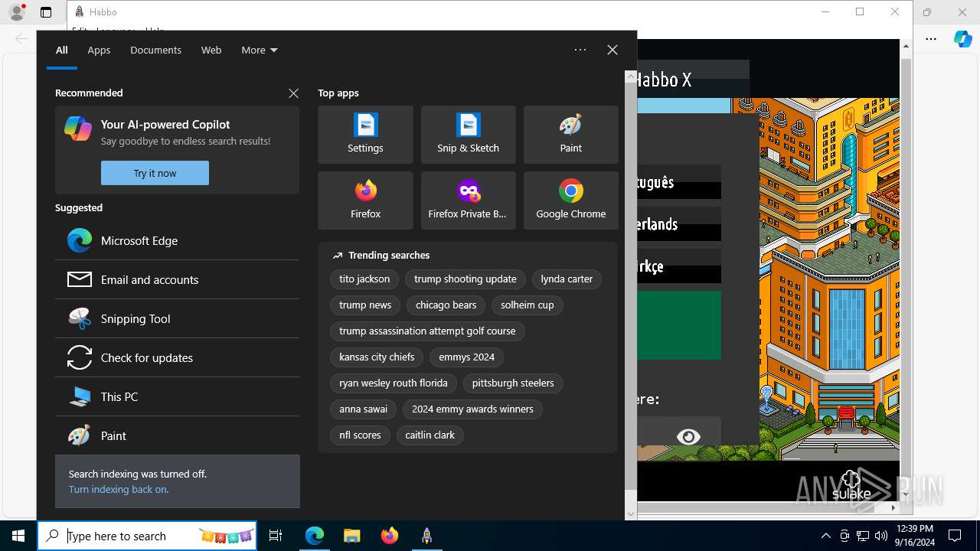
Task: Open Task View on taskbar
Action: [x=276, y=536]
